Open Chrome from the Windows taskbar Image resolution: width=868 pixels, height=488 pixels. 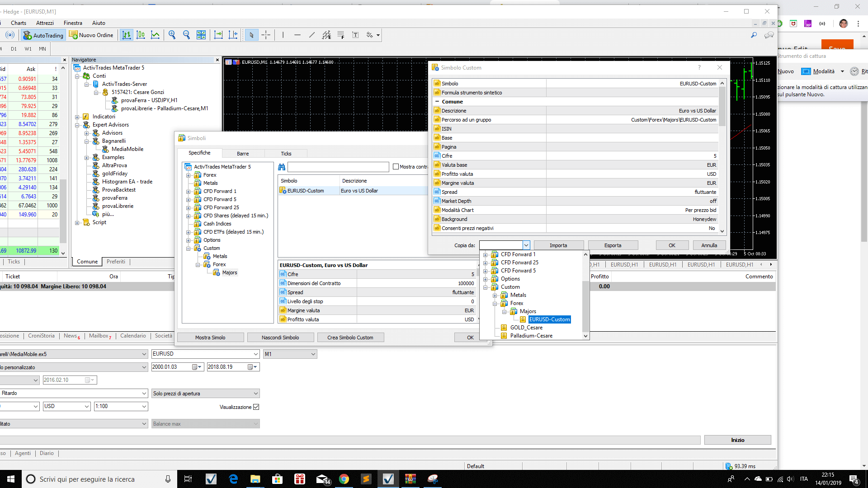(x=344, y=479)
